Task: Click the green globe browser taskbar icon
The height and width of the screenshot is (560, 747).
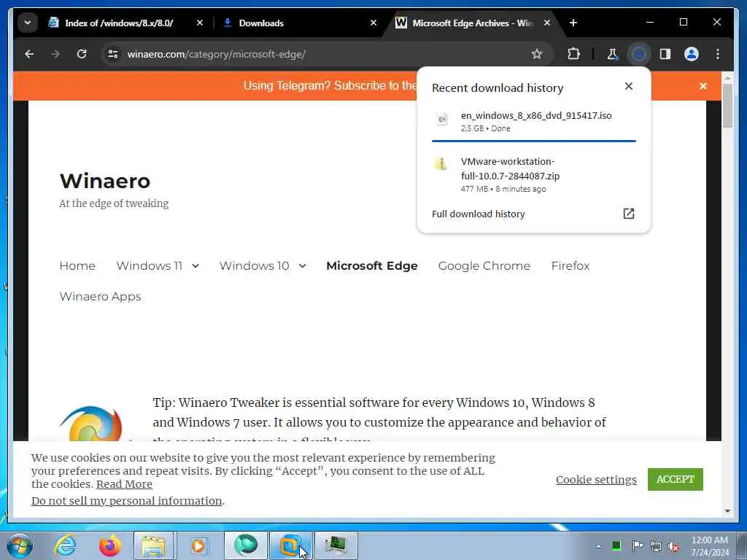Action: coord(245,545)
